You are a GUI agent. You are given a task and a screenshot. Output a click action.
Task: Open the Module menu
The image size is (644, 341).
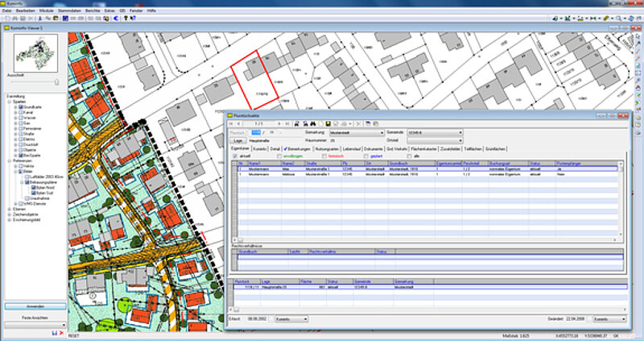point(47,10)
